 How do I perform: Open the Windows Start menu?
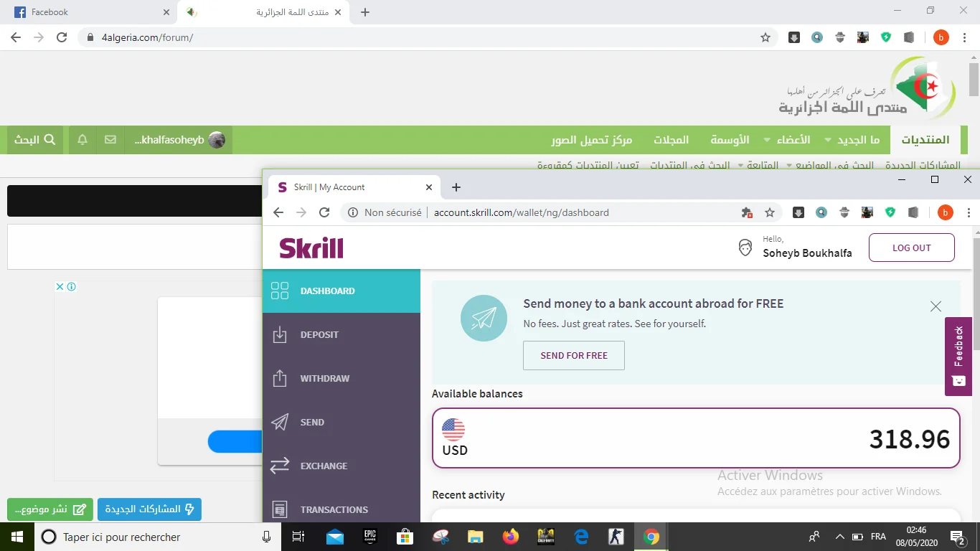(17, 537)
